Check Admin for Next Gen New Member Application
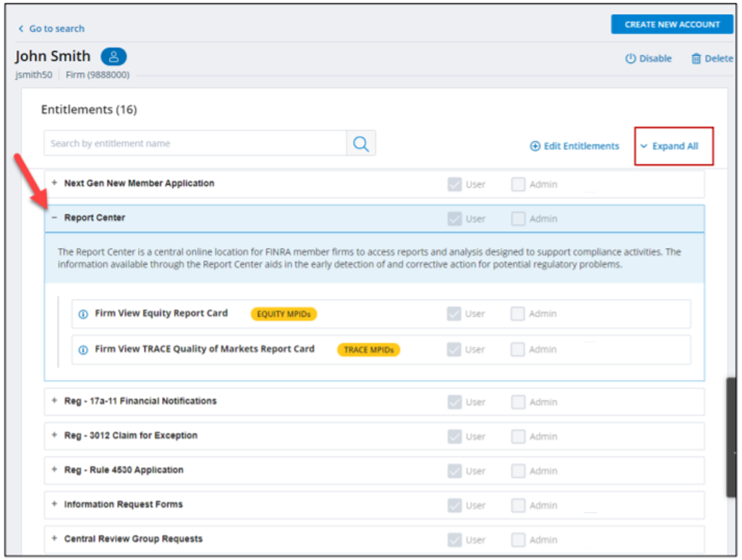742x560 pixels. click(519, 184)
